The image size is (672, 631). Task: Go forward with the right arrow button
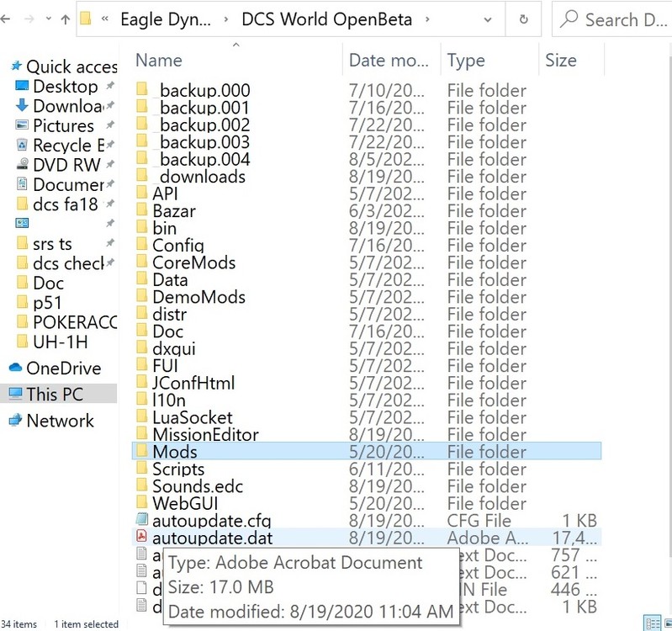coord(29,19)
